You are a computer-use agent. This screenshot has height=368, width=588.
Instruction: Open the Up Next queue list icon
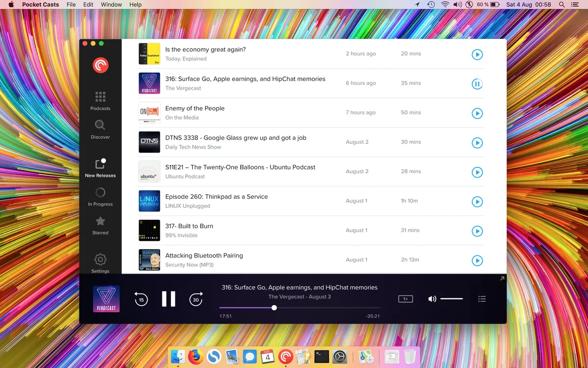482,299
